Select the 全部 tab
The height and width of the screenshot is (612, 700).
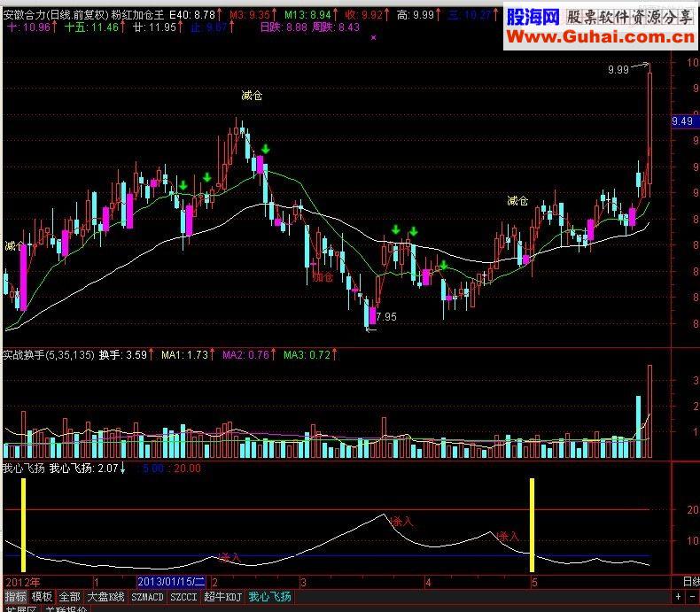[70, 597]
